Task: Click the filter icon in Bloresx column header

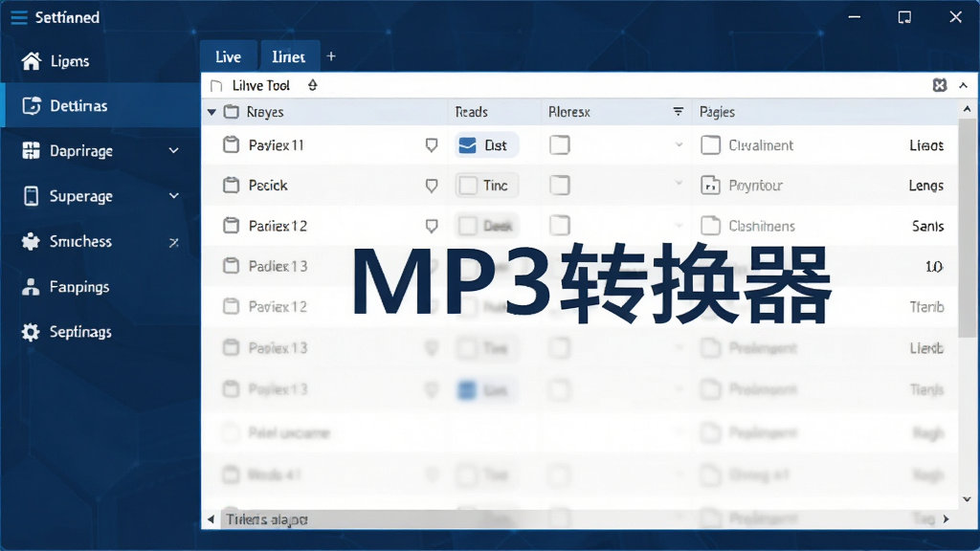Action: pyautogui.click(x=679, y=111)
